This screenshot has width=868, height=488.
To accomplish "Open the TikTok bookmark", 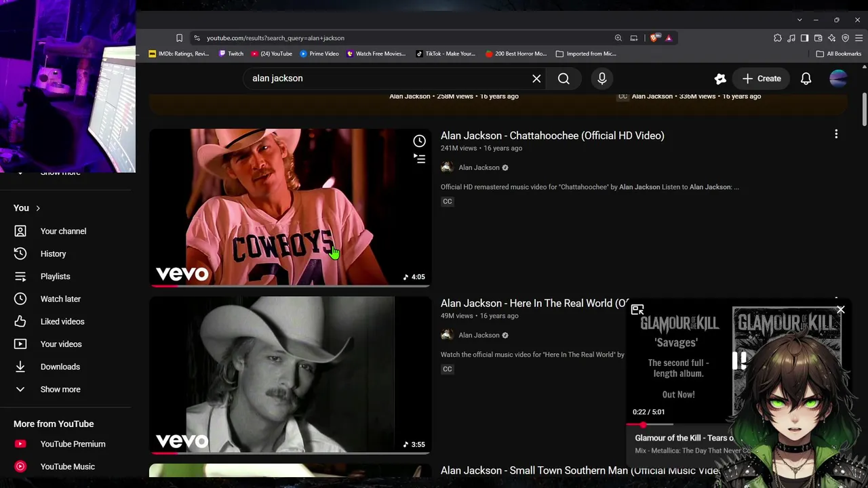I will pos(446,54).
